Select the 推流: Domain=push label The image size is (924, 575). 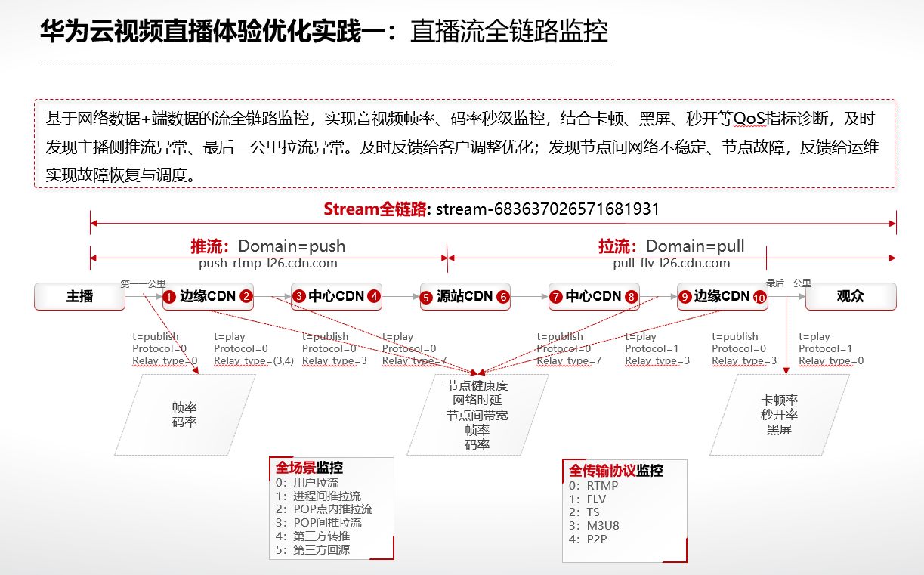click(268, 246)
